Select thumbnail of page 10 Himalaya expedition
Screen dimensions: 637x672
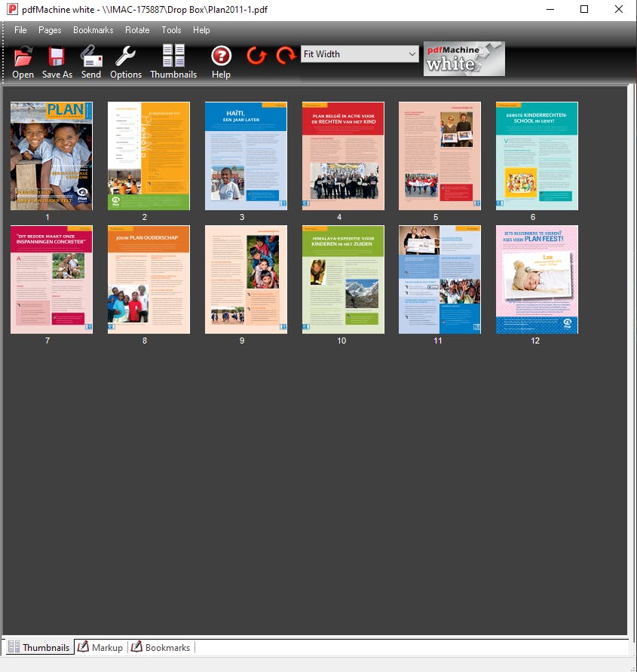[x=342, y=279]
